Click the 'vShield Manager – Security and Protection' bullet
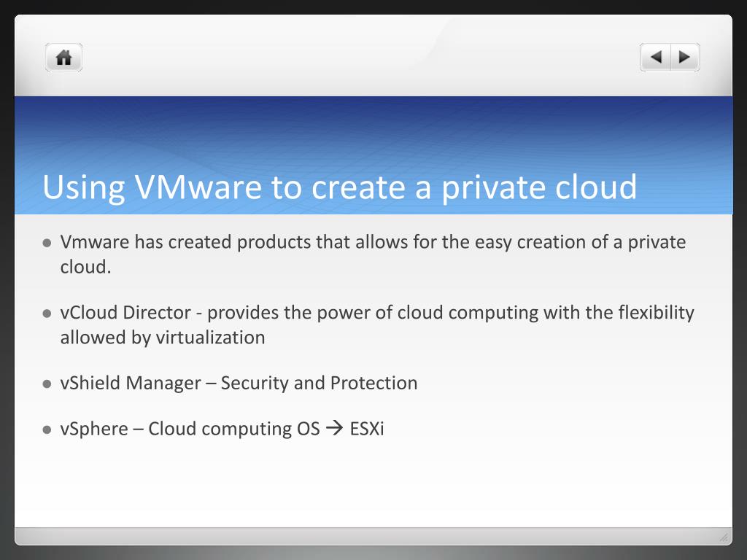This screenshot has height=560, width=747. tap(239, 383)
